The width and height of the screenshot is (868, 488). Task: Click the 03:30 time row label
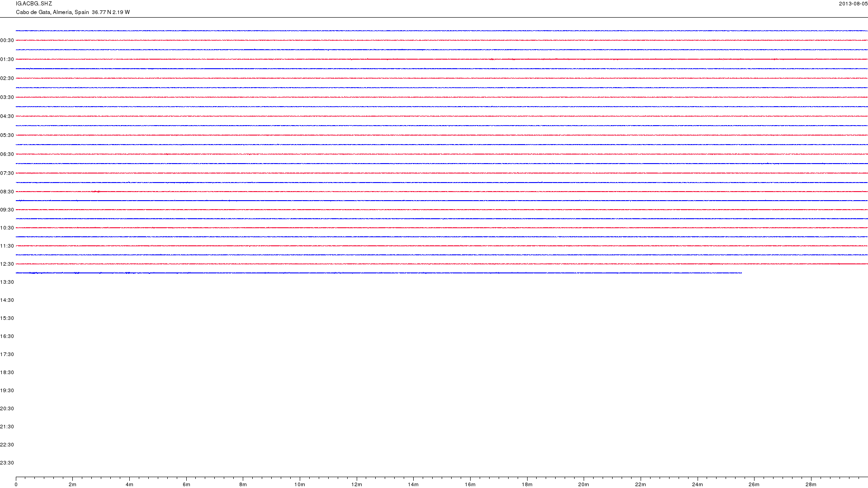click(x=7, y=98)
